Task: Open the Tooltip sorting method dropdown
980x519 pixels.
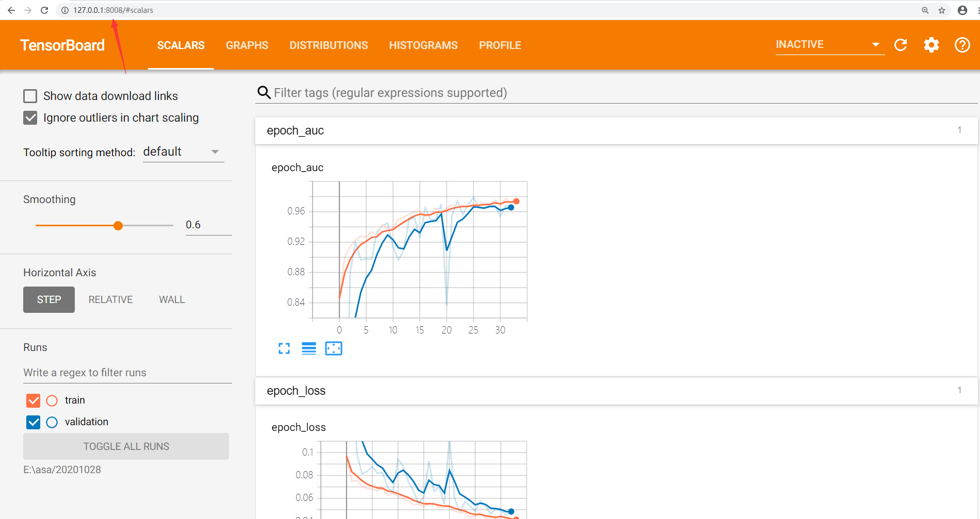Action: [x=183, y=152]
